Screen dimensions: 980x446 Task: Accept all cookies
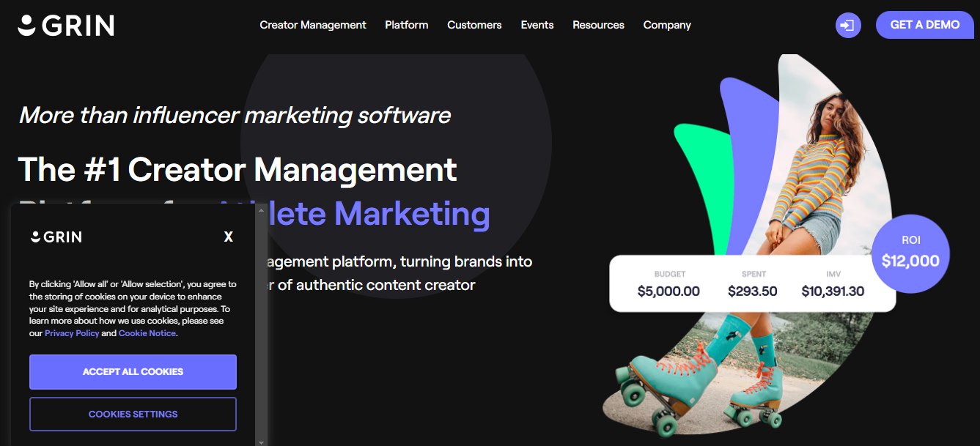coord(133,372)
